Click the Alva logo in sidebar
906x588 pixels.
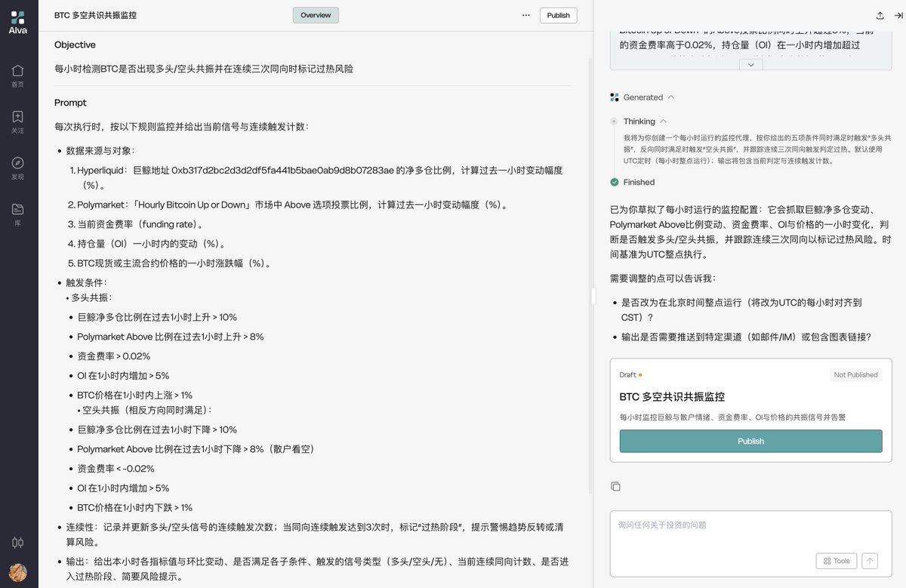click(x=17, y=23)
